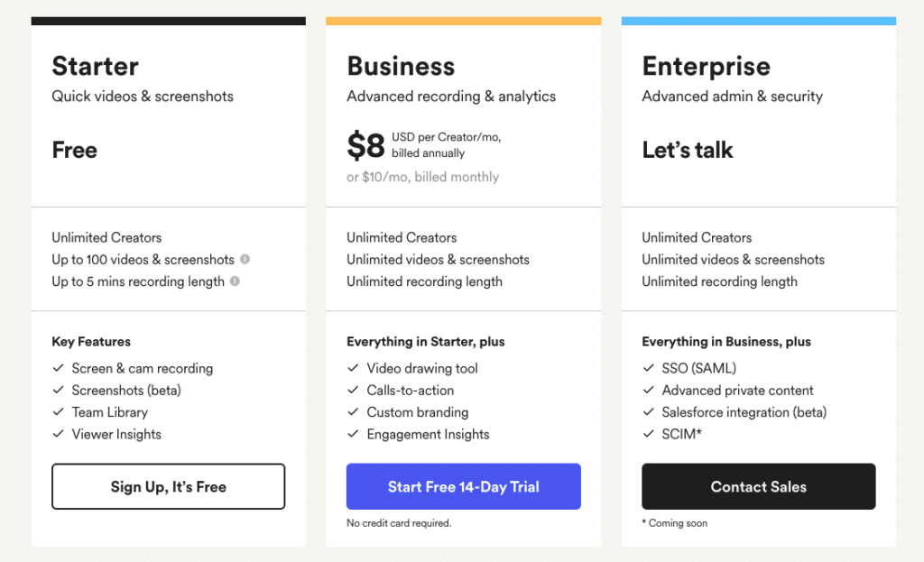The width and height of the screenshot is (924, 562).
Task: Click the Engagement Insights feature
Action: (x=428, y=434)
